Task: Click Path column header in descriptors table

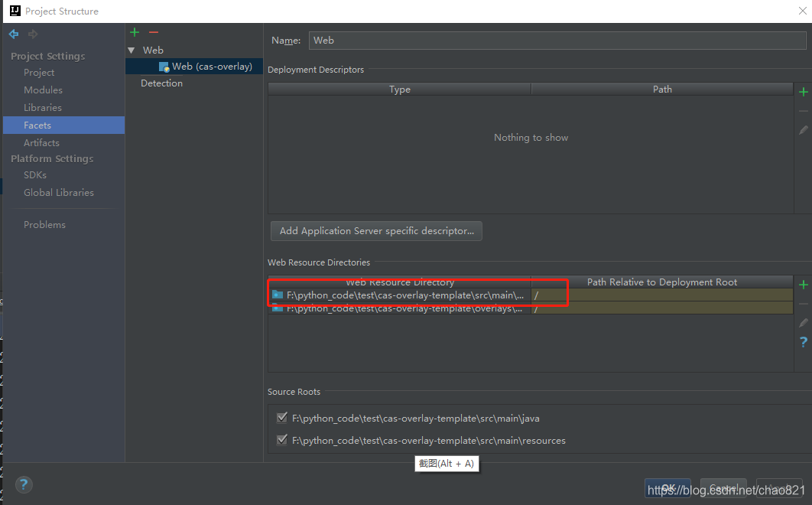Action: pyautogui.click(x=662, y=90)
